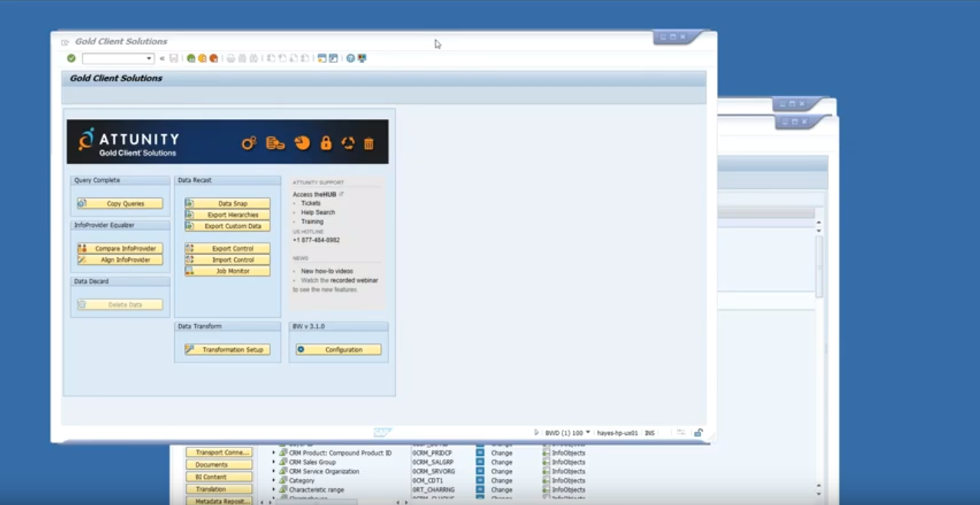Click the Generate Shortcut toolbar icon

(x=334, y=58)
